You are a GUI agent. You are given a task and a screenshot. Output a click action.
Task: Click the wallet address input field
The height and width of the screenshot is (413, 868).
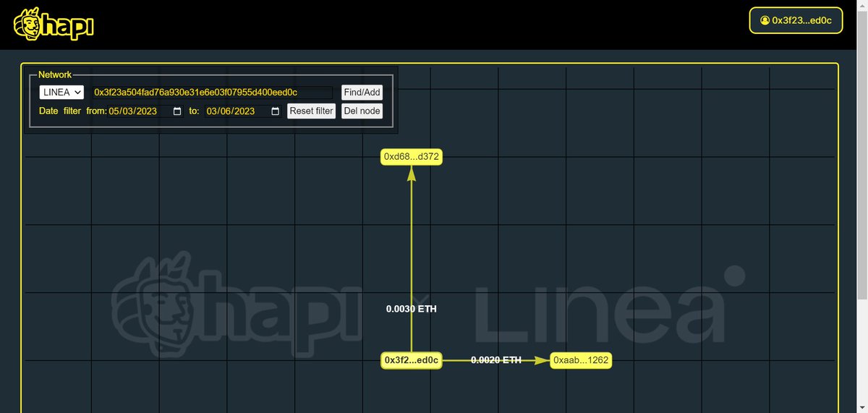click(x=211, y=93)
